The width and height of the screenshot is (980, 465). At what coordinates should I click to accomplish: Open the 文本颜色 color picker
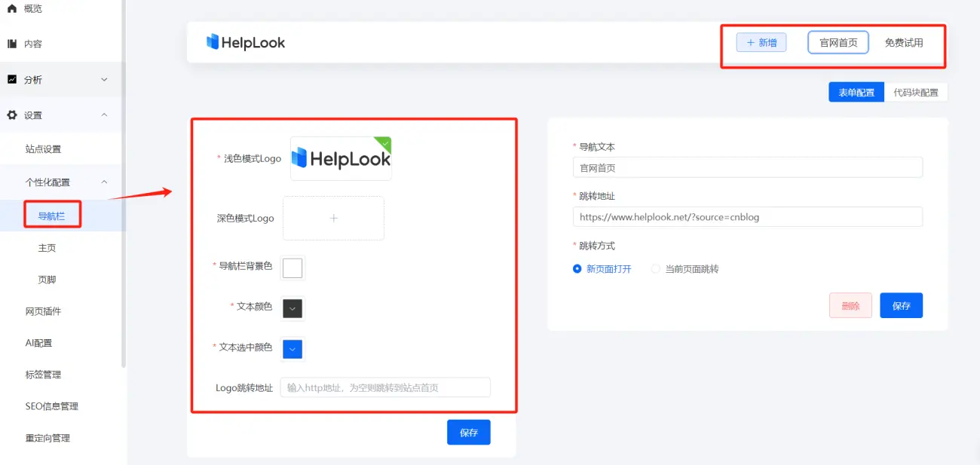coord(292,308)
